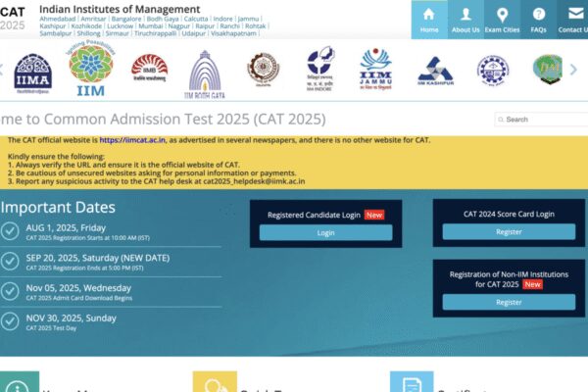Click the Ahmedabad city link
This screenshot has height=392, width=588.
point(58,19)
